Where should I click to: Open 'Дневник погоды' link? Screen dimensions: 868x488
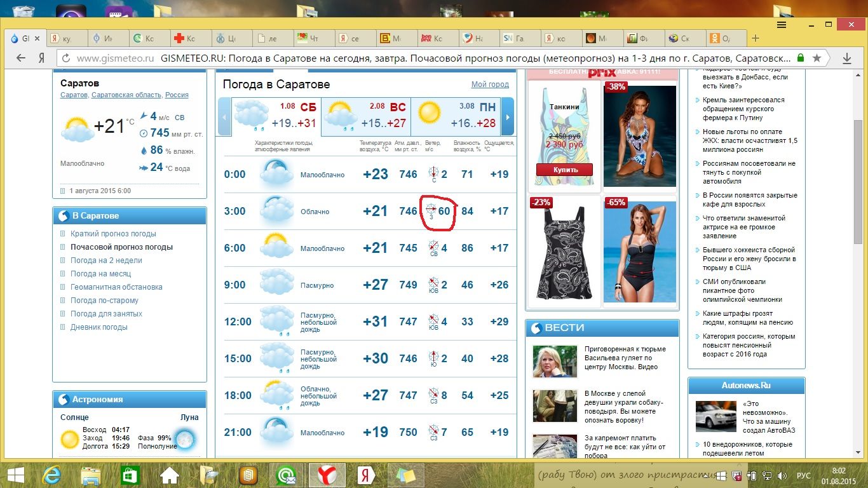(x=98, y=327)
